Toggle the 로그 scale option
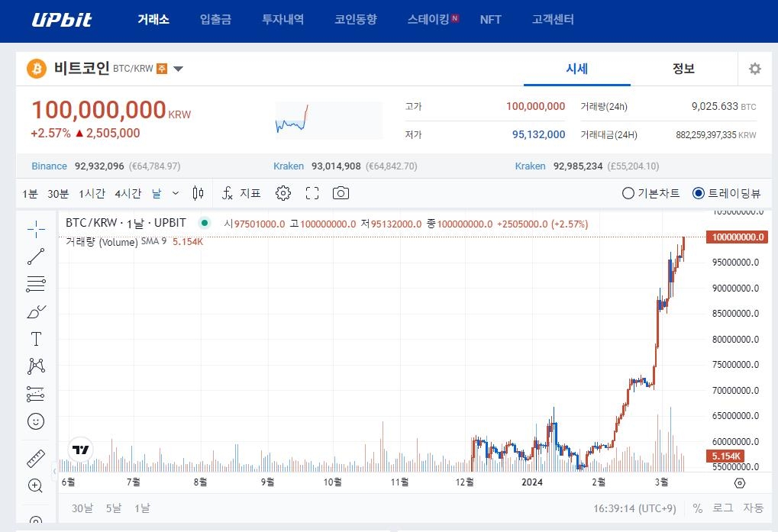778x532 pixels. click(x=722, y=508)
